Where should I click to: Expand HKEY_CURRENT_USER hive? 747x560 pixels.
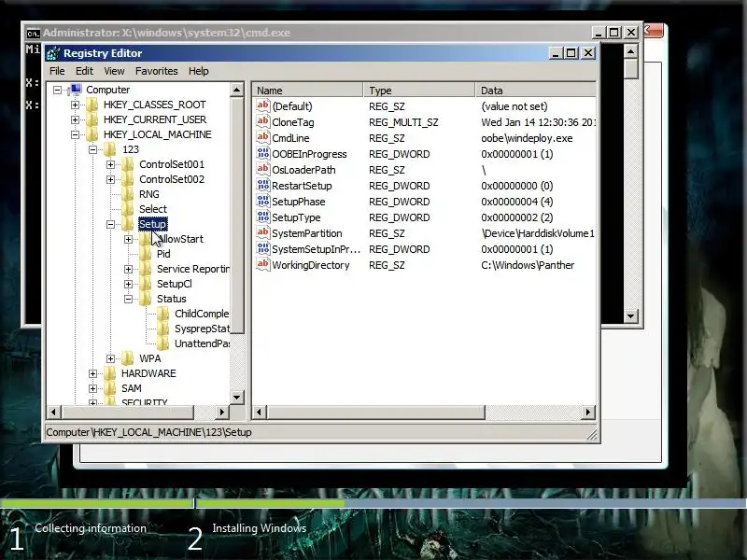[x=76, y=119]
